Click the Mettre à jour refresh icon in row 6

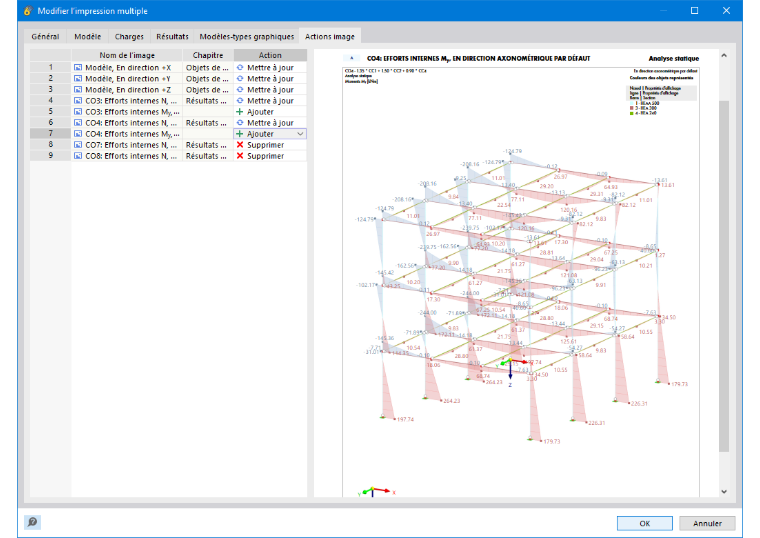click(x=240, y=123)
